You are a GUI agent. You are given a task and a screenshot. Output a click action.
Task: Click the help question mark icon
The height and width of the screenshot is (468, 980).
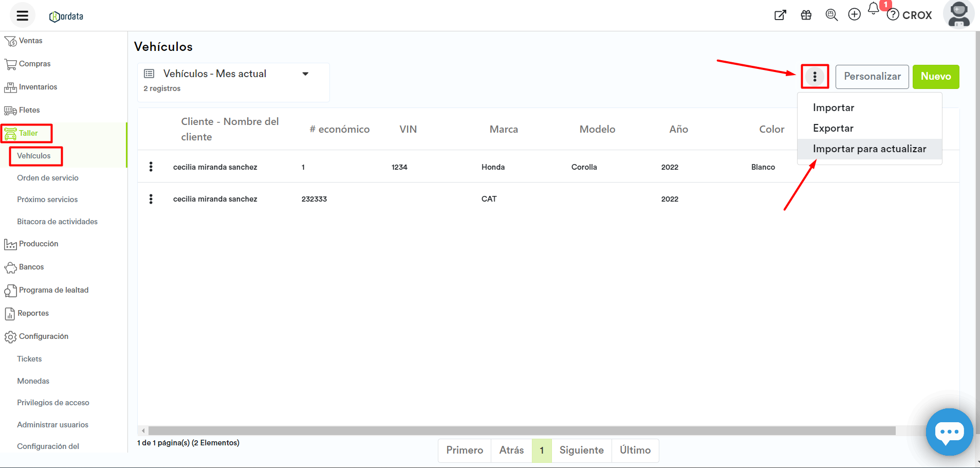893,15
